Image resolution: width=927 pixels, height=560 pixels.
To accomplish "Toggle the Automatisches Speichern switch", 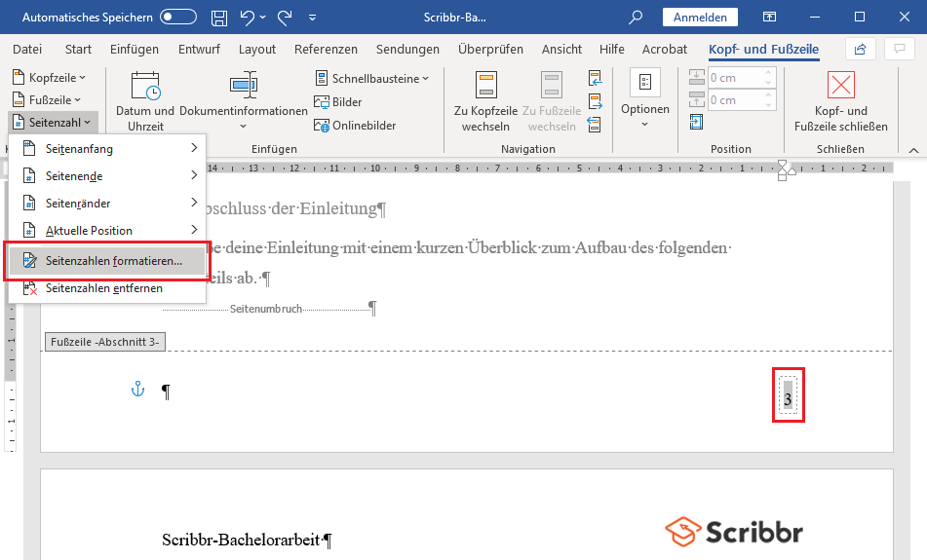I will [178, 18].
